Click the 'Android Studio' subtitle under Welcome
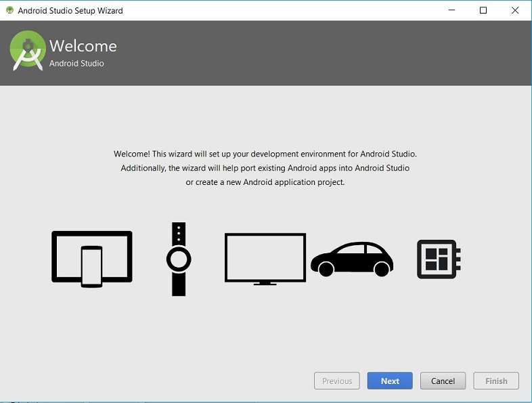 point(76,64)
